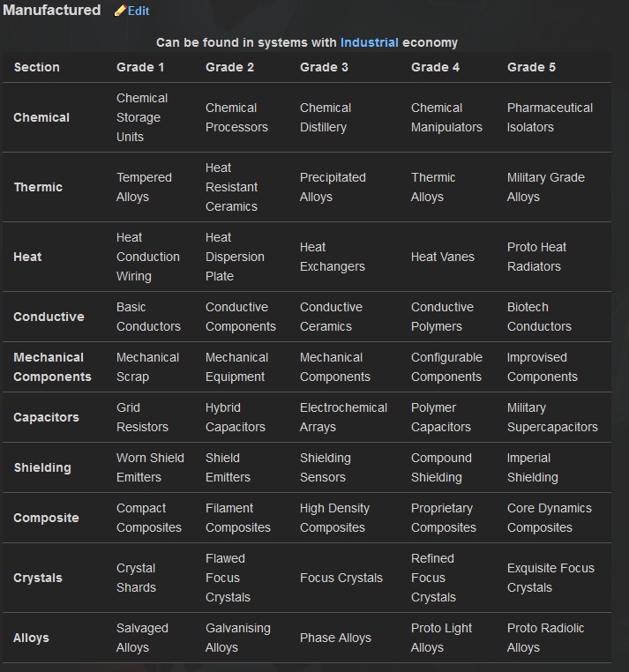The image size is (629, 672).
Task: Select Biotech Conductors in Conductive row
Action: pos(539,317)
